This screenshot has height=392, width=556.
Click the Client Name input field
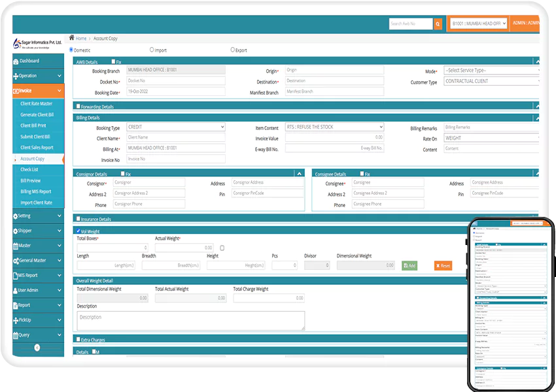[176, 137]
